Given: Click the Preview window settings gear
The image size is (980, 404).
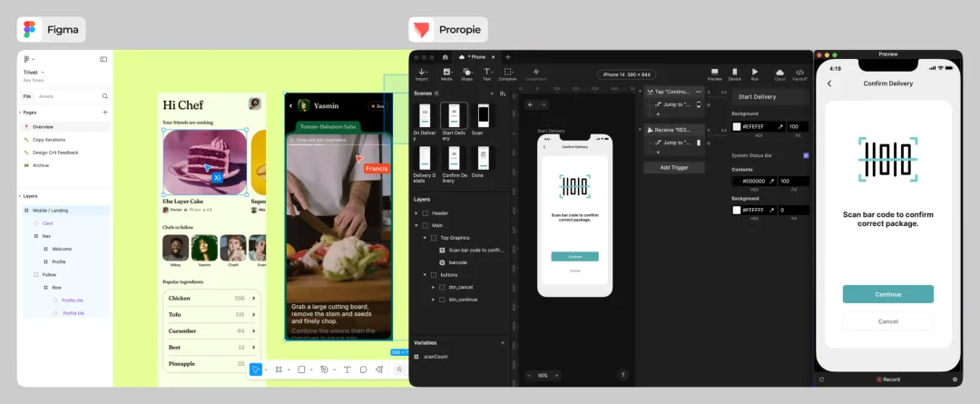Looking at the screenshot, I should pos(955,379).
